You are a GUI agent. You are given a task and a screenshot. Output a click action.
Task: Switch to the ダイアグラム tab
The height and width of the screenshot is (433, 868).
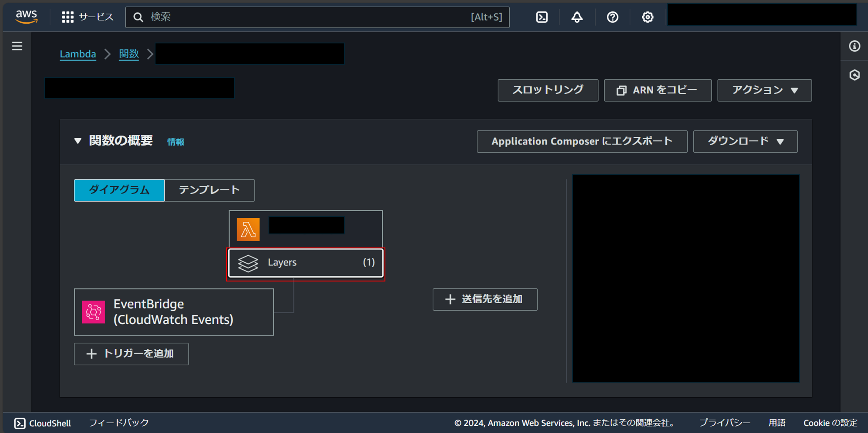(119, 190)
